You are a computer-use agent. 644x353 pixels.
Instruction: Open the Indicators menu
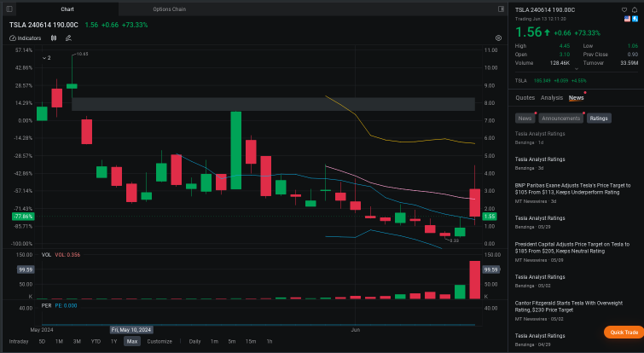(26, 38)
